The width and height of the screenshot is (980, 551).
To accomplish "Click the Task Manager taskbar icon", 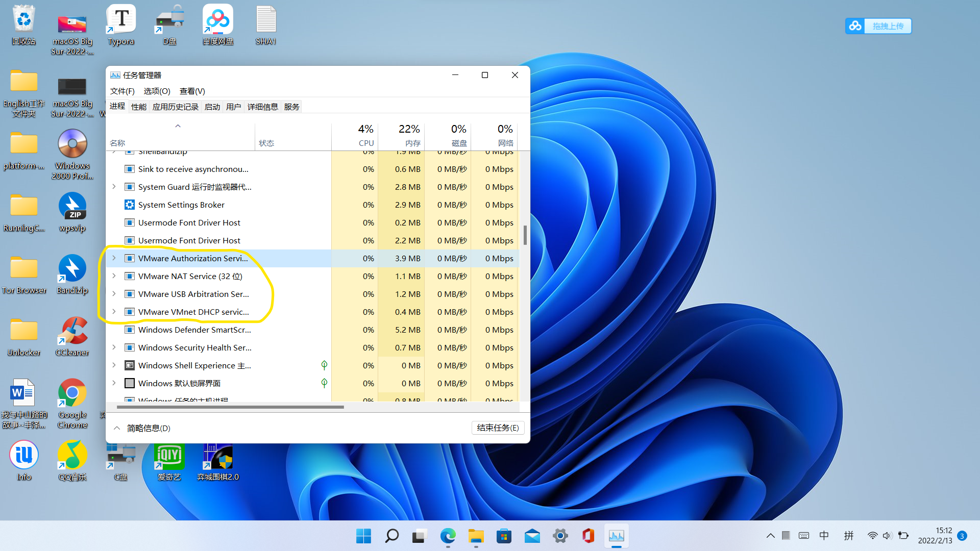I will point(616,536).
